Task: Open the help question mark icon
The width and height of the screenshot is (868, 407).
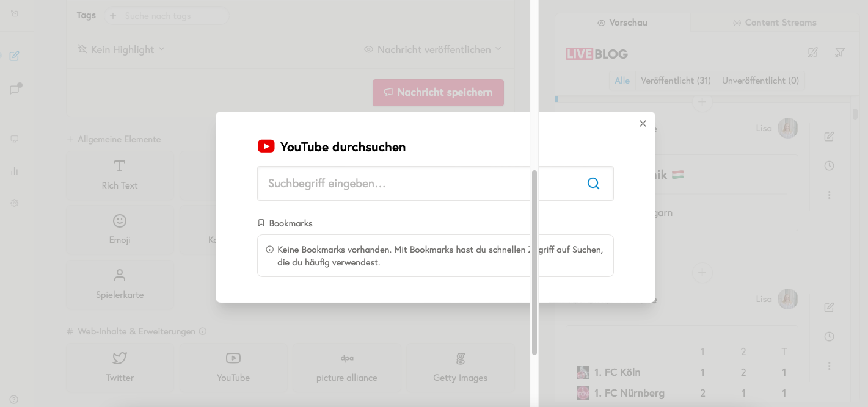Action: (14, 400)
